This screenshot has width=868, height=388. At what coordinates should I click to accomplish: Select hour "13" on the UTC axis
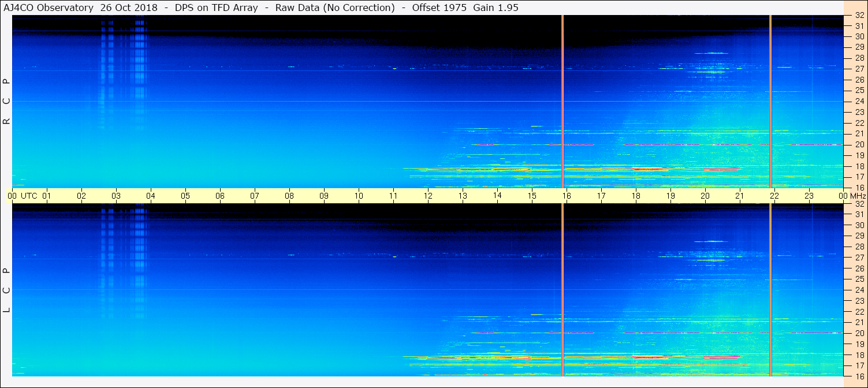pos(463,196)
